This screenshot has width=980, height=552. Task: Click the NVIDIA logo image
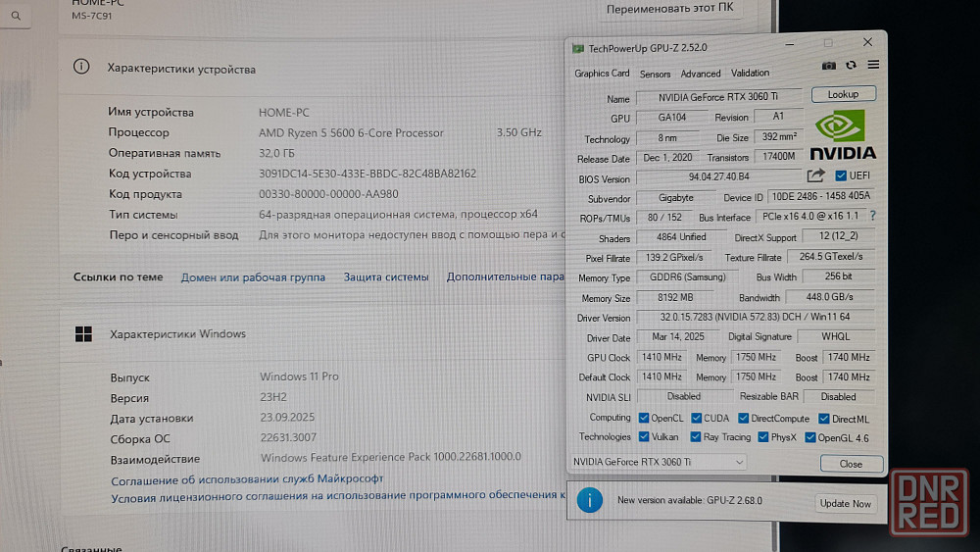point(845,135)
